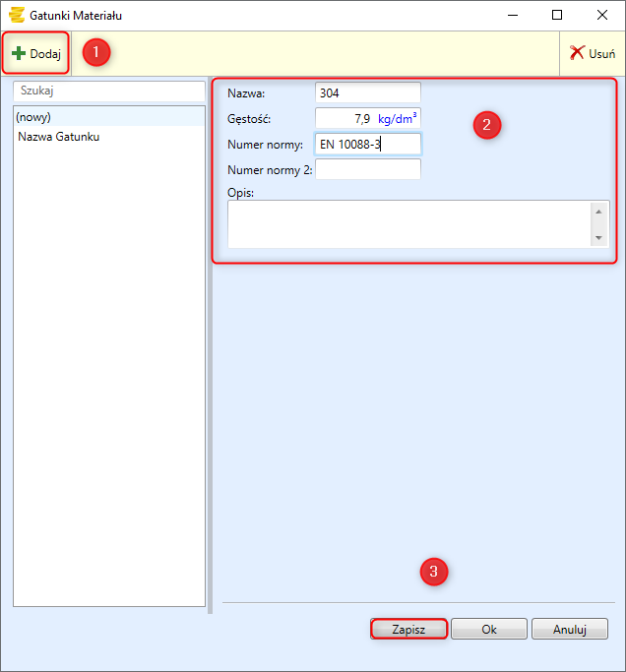Viewport: 626px width, 672px height.
Task: Click the Opis scrollbar up arrow
Action: [x=599, y=211]
